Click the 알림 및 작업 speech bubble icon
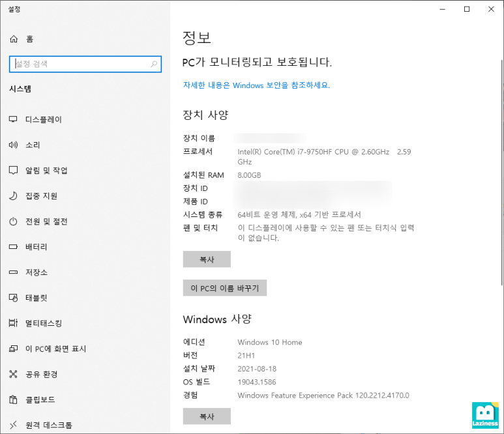Screen dimensions: 504x434 point(13,170)
